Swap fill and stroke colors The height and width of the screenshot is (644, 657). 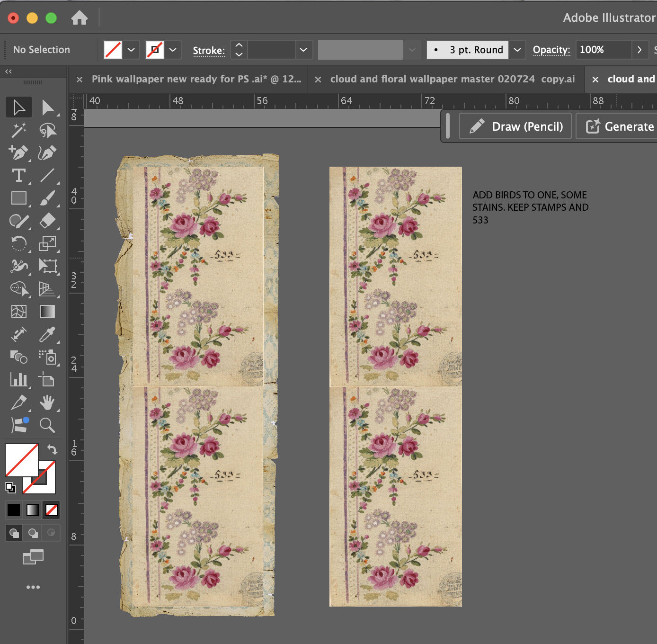[x=52, y=449]
